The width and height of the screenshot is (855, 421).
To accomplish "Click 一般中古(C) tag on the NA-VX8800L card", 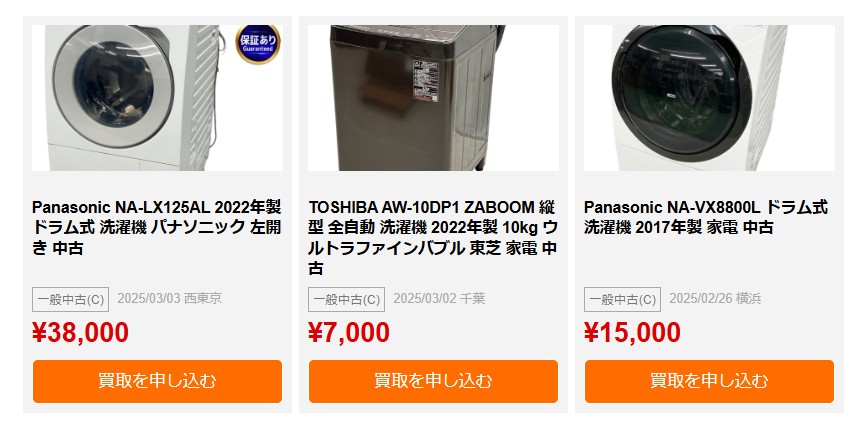I will [622, 299].
